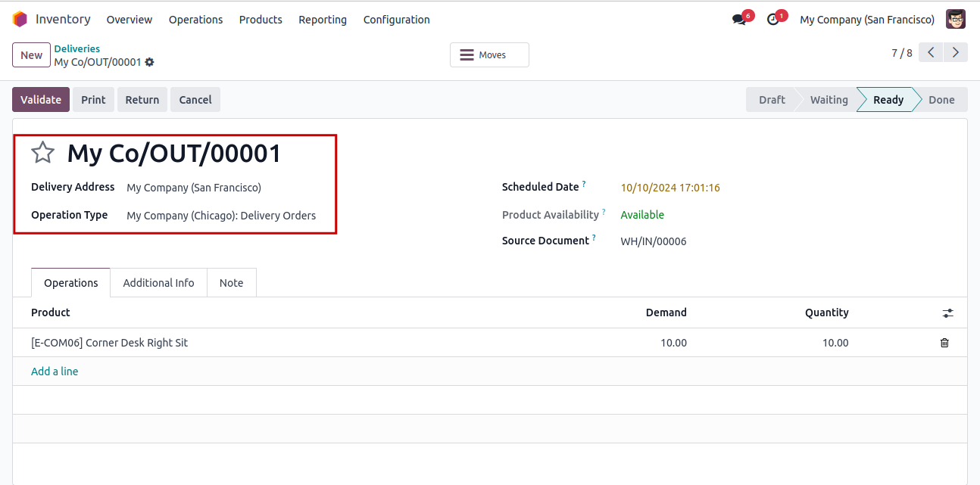Toggle the favorite star for My Co/OUT/00001
Viewport: 980px width, 485px height.
pos(42,153)
